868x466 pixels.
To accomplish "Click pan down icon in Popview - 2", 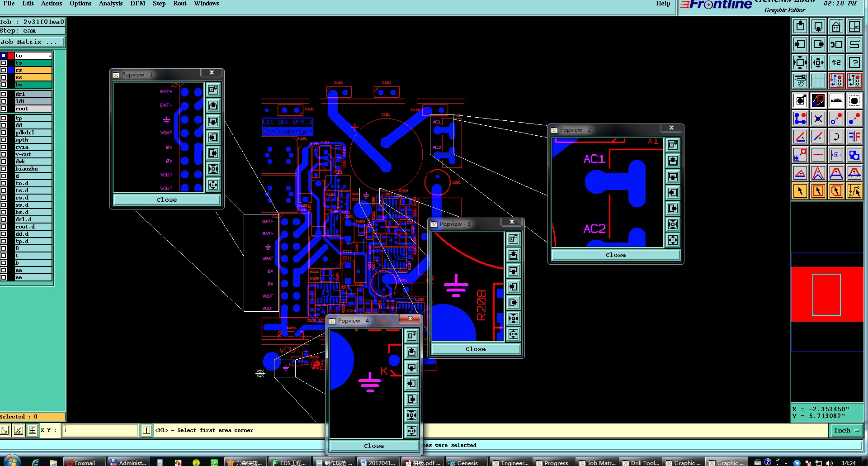I will click(x=673, y=176).
